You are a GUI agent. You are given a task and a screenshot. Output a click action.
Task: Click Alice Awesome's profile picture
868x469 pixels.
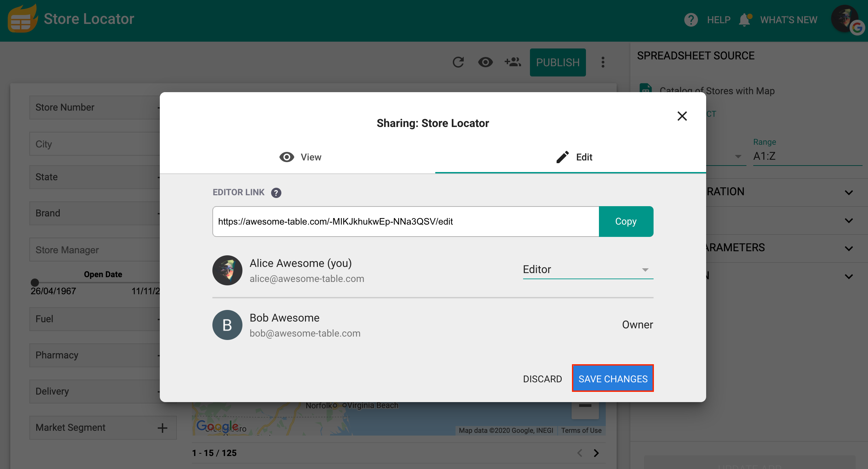227,270
